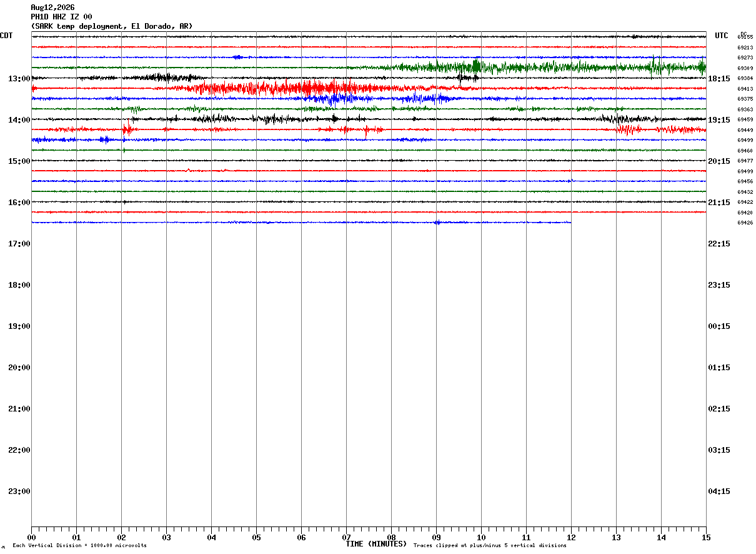
Task: Click the vertical division microvolts scale note
Action: coord(80,546)
